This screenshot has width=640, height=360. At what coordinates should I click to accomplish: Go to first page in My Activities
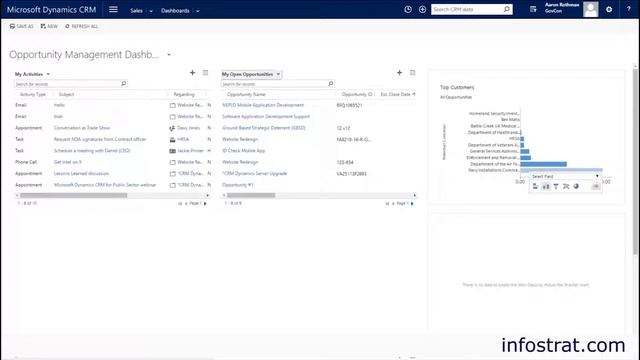pos(180,203)
